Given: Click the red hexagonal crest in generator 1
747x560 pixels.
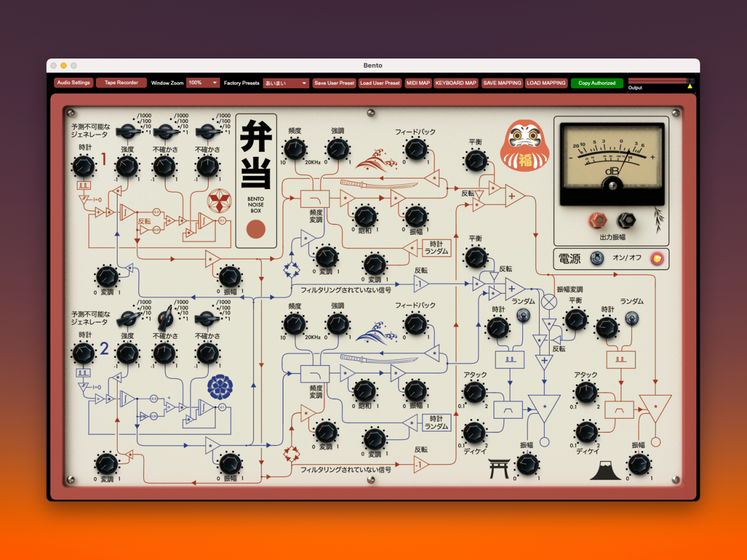Looking at the screenshot, I should (218, 201).
